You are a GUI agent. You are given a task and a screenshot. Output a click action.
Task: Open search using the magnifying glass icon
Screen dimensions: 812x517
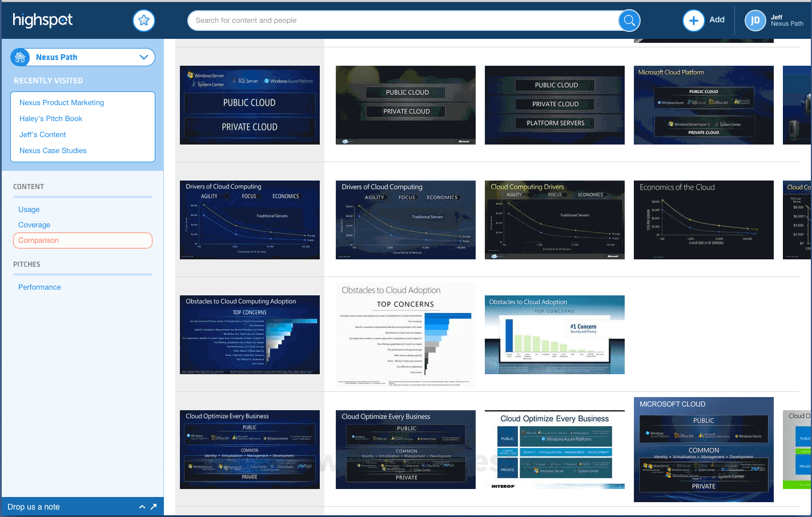[629, 21]
